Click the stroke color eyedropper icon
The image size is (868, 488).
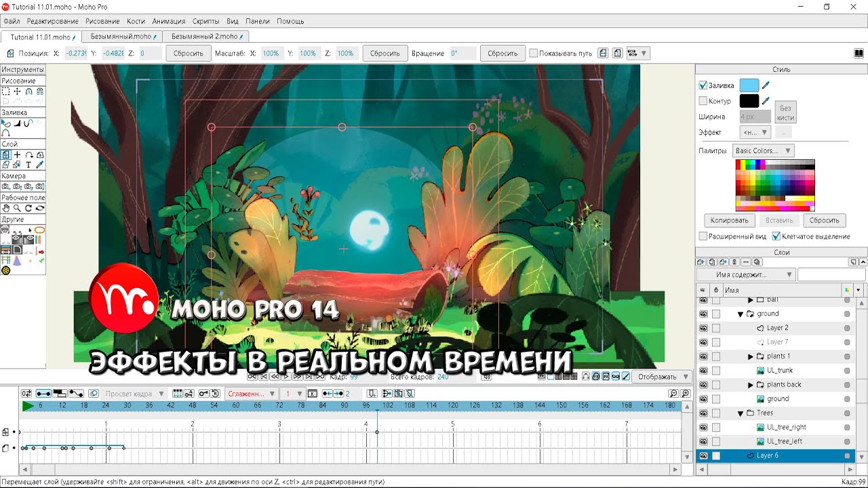pos(766,101)
